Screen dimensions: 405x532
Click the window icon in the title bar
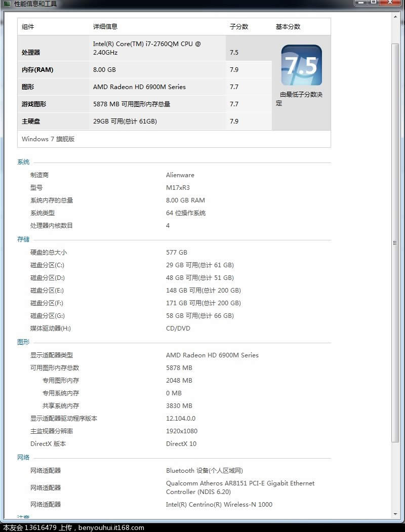coord(7,4)
